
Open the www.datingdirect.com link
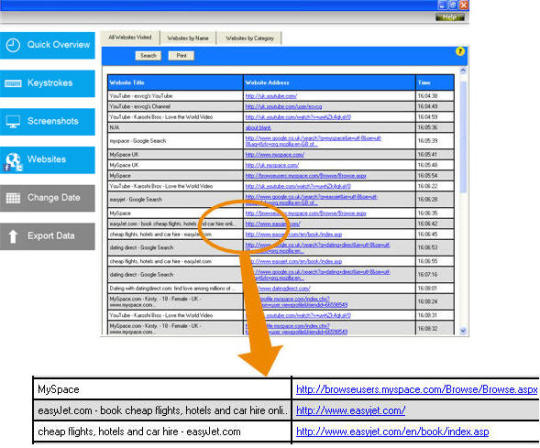[282, 288]
